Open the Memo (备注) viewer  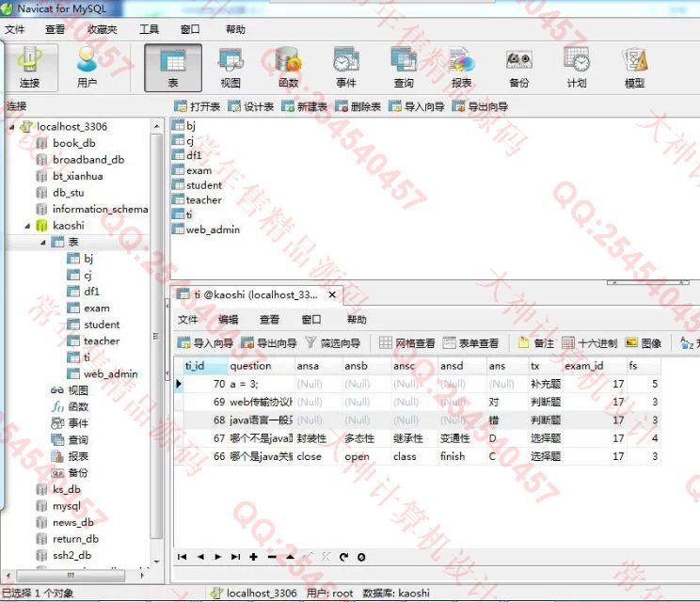pos(535,342)
